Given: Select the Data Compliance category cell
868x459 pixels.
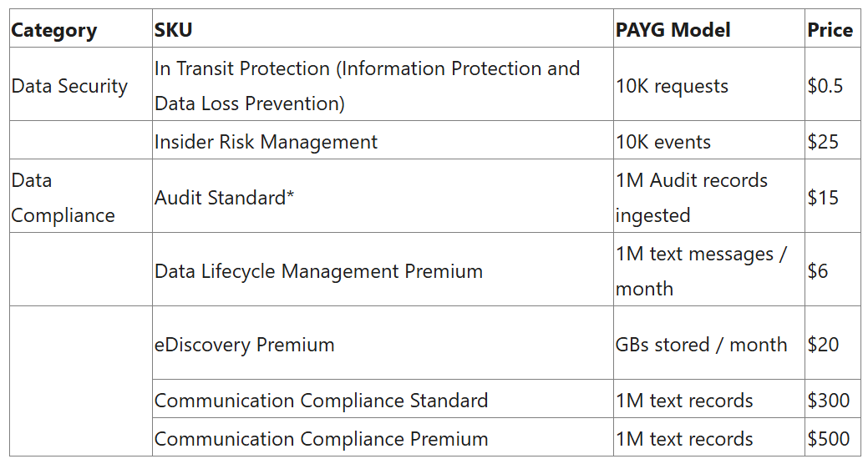Looking at the screenshot, I should [63, 198].
